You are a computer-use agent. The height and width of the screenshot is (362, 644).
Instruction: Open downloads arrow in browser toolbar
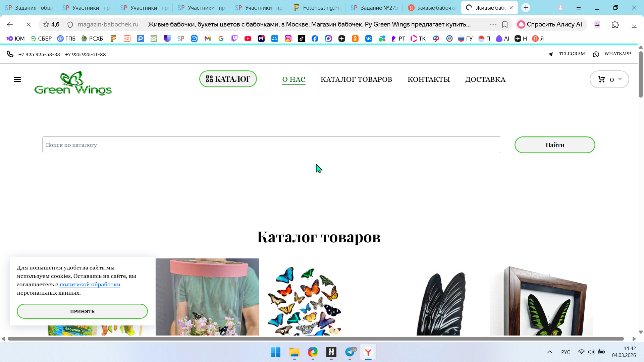[x=634, y=24]
